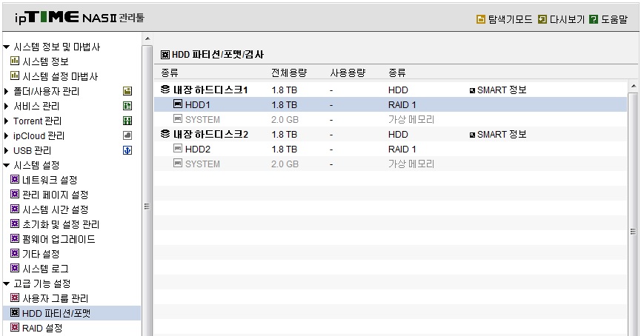The height and width of the screenshot is (336, 644).
Task: Click the RAID 설정 red icon
Action: click(x=15, y=327)
